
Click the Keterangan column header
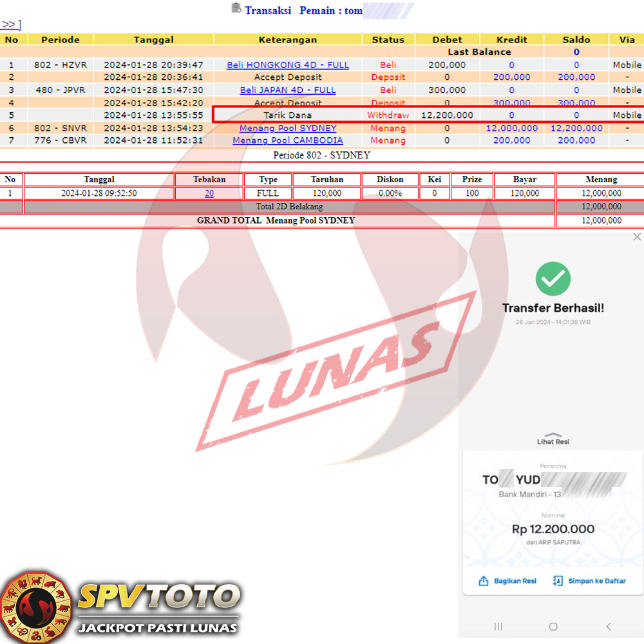point(288,39)
